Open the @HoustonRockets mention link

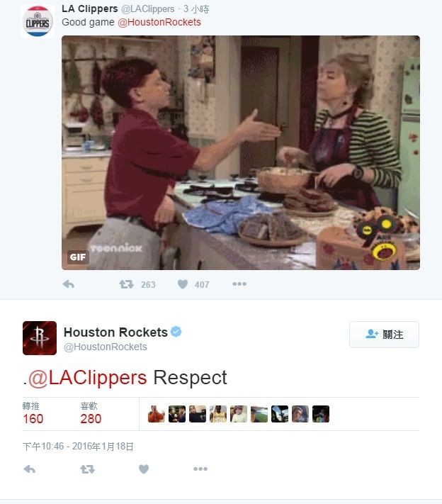click(x=159, y=22)
